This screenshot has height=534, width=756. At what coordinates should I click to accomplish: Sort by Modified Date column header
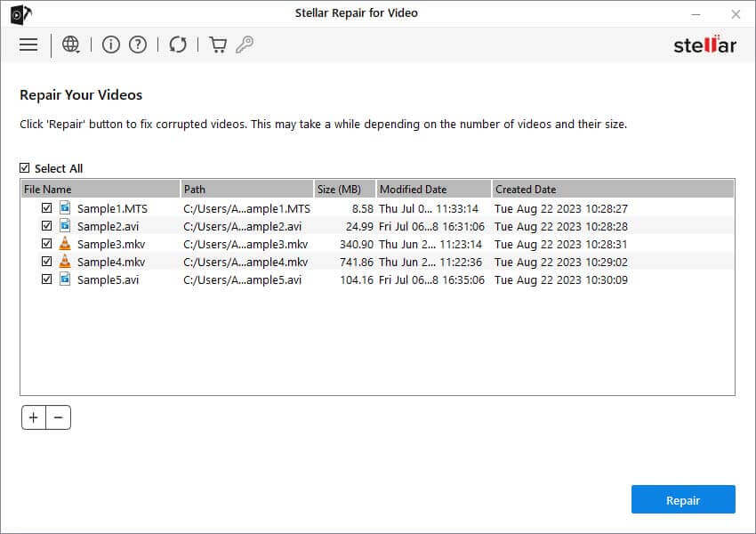click(x=433, y=189)
